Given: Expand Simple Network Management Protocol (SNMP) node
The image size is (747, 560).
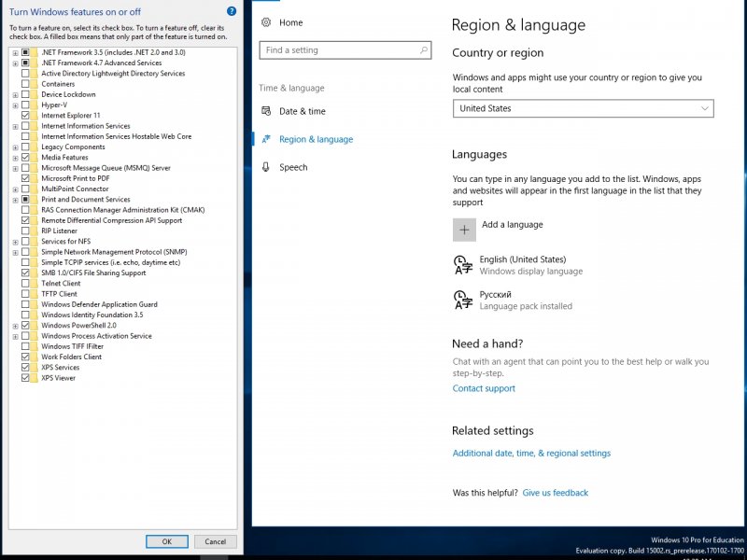Looking at the screenshot, I should tap(15, 252).
